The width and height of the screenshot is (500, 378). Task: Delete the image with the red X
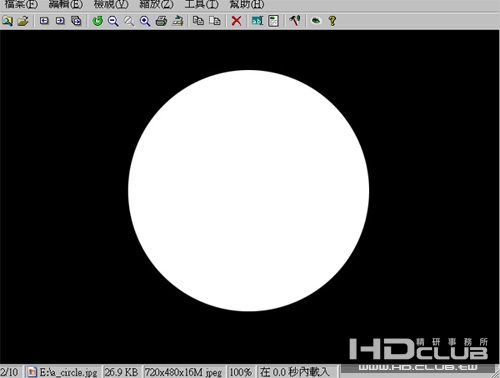tap(236, 21)
